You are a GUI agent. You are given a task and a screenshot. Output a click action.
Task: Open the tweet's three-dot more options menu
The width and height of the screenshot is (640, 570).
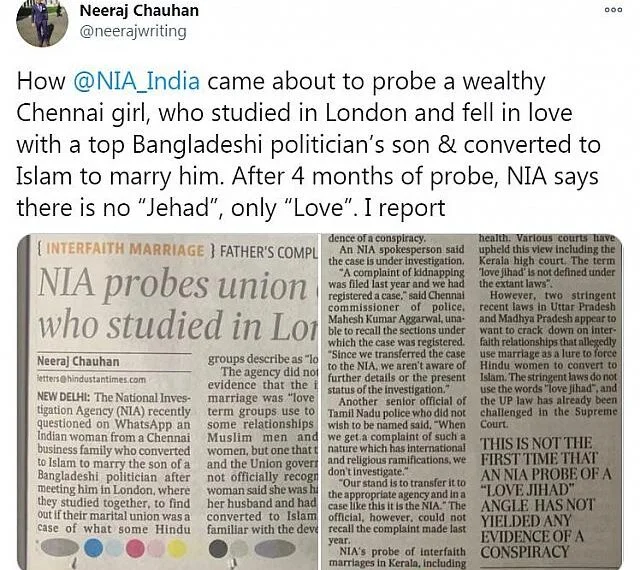pos(613,10)
